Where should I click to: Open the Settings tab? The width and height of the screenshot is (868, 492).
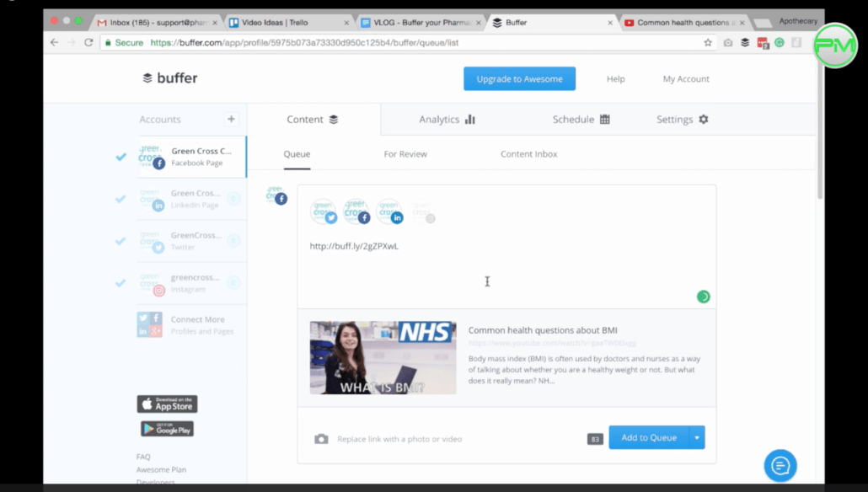tap(682, 119)
